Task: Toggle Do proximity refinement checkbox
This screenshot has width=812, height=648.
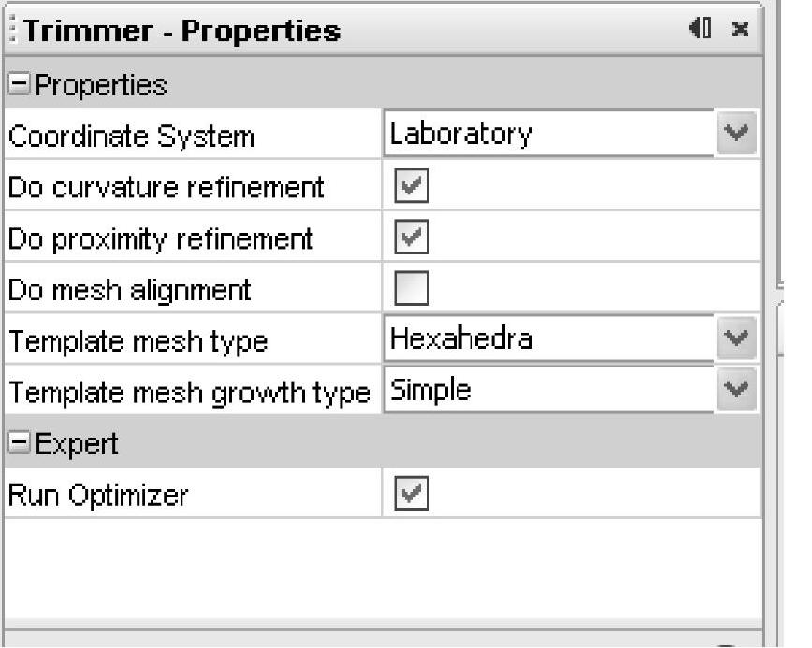Action: 412,237
